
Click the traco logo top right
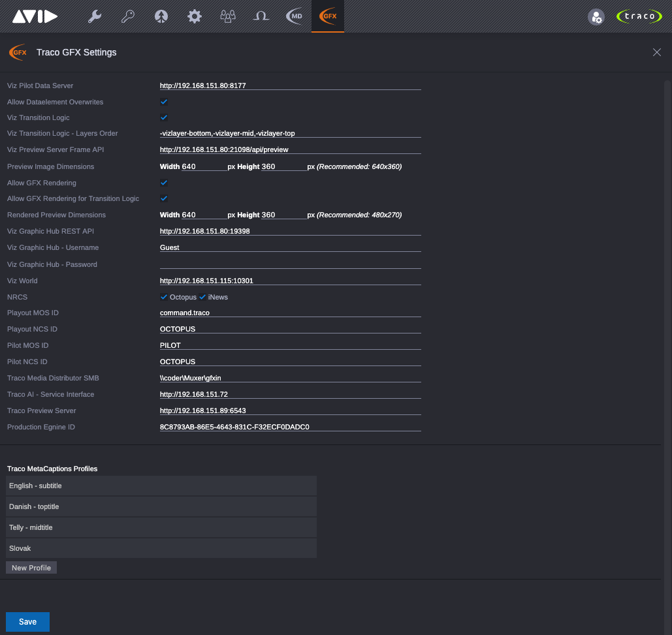click(639, 16)
